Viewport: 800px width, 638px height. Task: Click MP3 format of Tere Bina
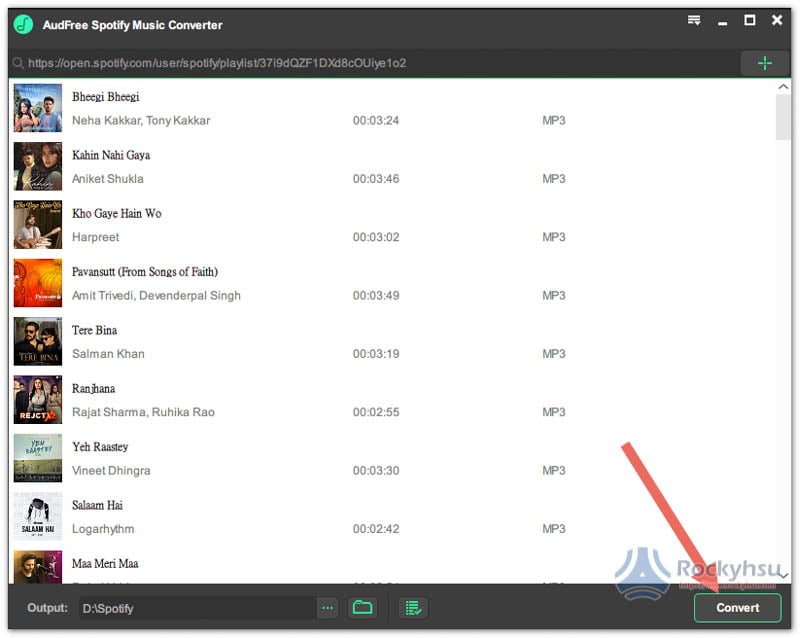554,354
